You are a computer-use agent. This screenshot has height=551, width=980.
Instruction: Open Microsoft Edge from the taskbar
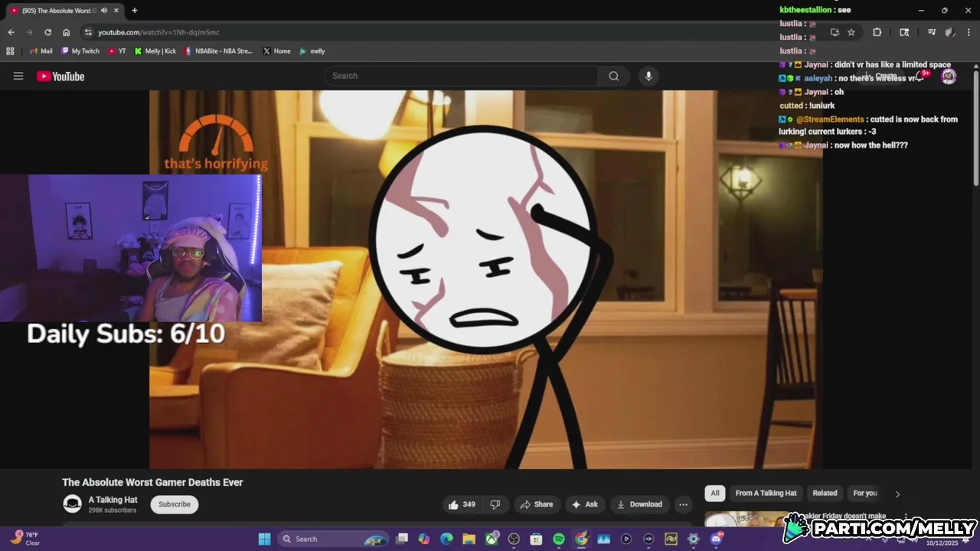[446, 539]
